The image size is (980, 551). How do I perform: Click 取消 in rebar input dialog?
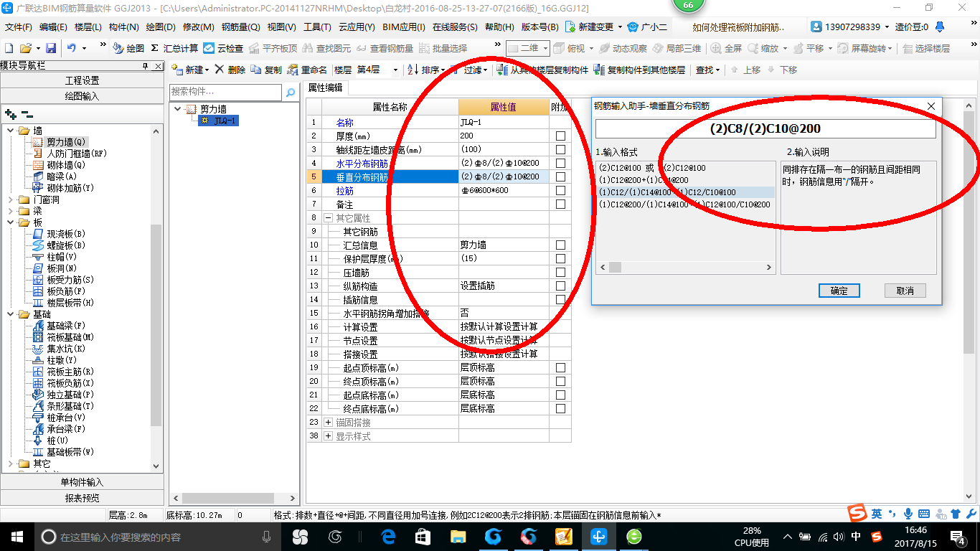[905, 291]
